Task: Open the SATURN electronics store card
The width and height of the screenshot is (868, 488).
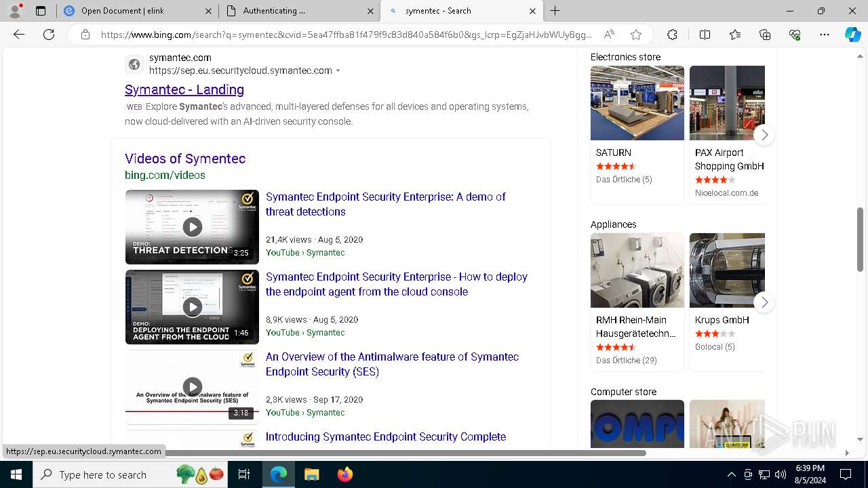Action: pos(637,134)
